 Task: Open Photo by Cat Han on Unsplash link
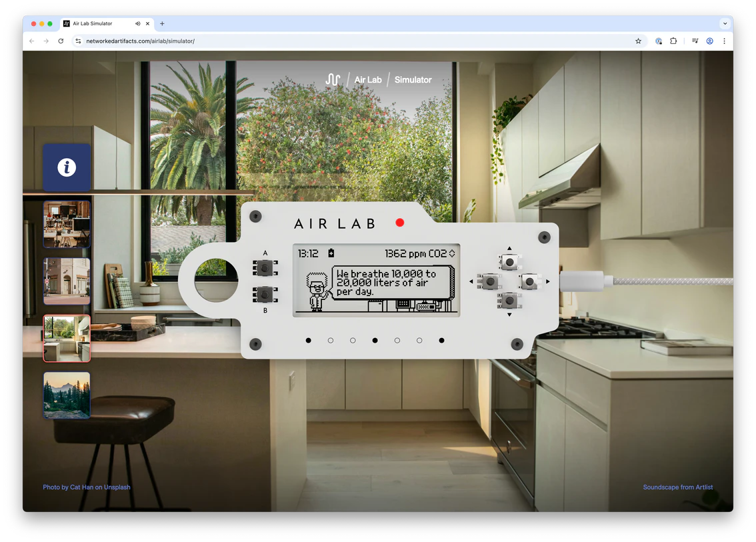tap(87, 487)
